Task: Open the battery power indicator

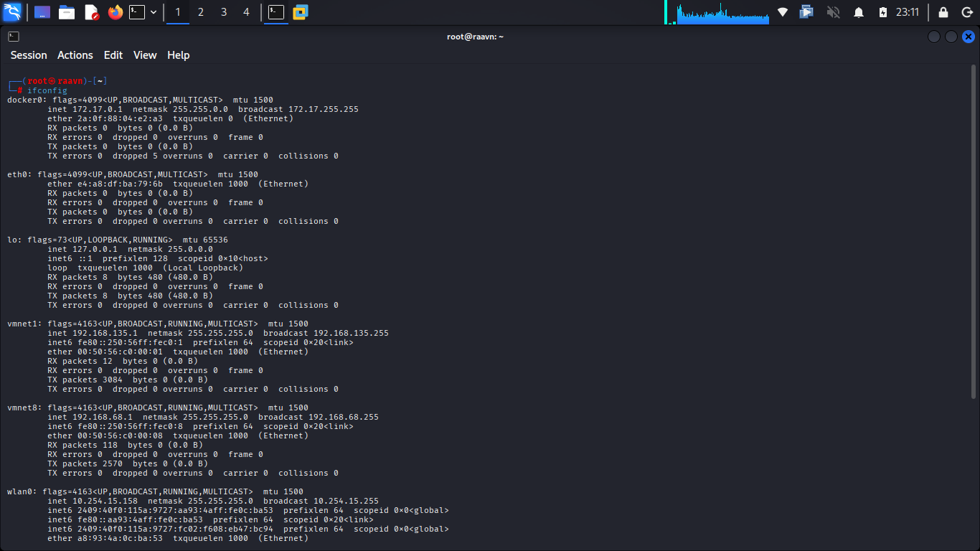Action: pos(883,12)
